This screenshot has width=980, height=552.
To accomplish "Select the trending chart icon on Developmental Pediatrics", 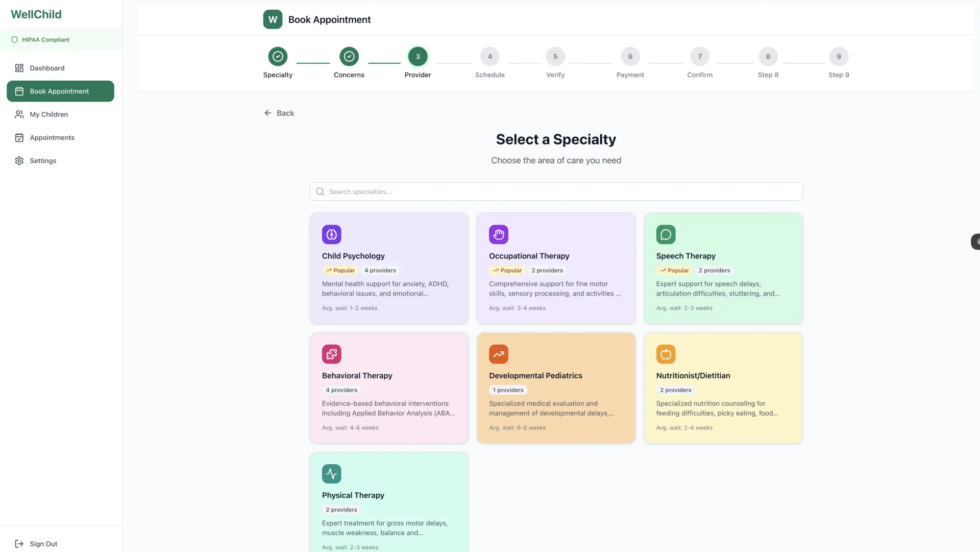I will tap(499, 354).
